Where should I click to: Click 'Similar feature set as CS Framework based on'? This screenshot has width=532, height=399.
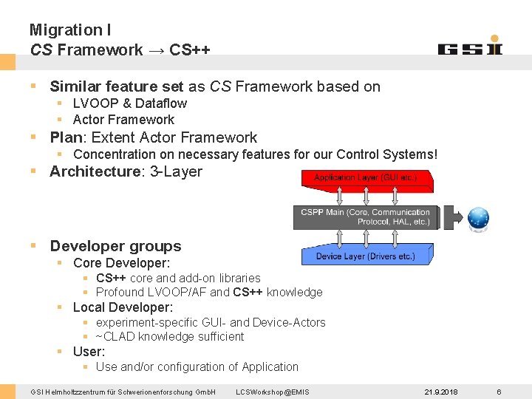click(x=215, y=86)
